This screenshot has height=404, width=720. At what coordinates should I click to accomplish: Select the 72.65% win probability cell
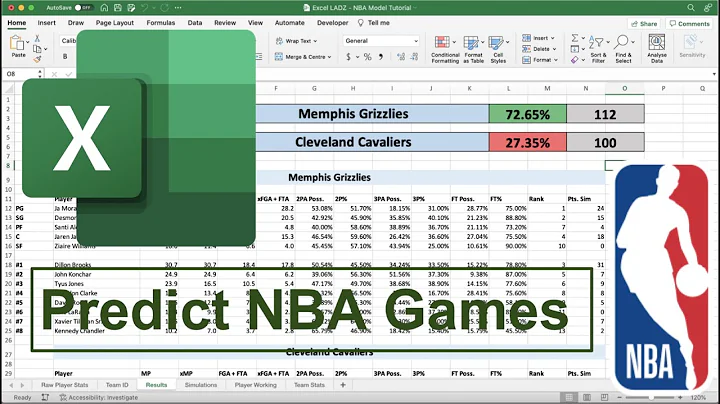pyautogui.click(x=528, y=114)
